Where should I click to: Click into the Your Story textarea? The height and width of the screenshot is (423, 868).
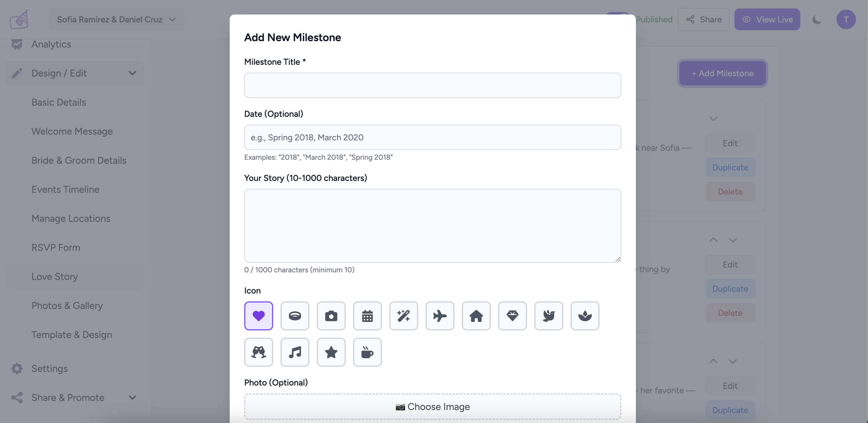(x=432, y=226)
